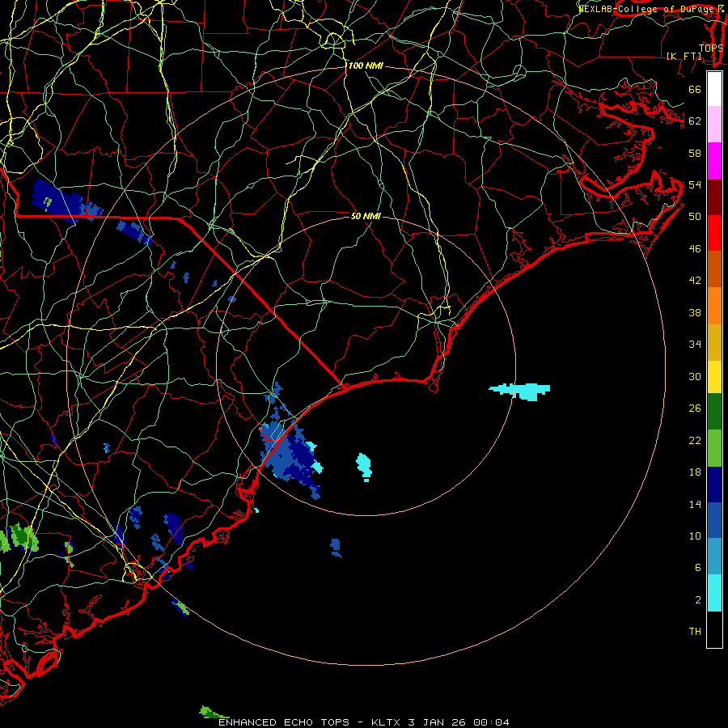Click the legend value "38"
The height and width of the screenshot is (728, 728).
(x=695, y=313)
